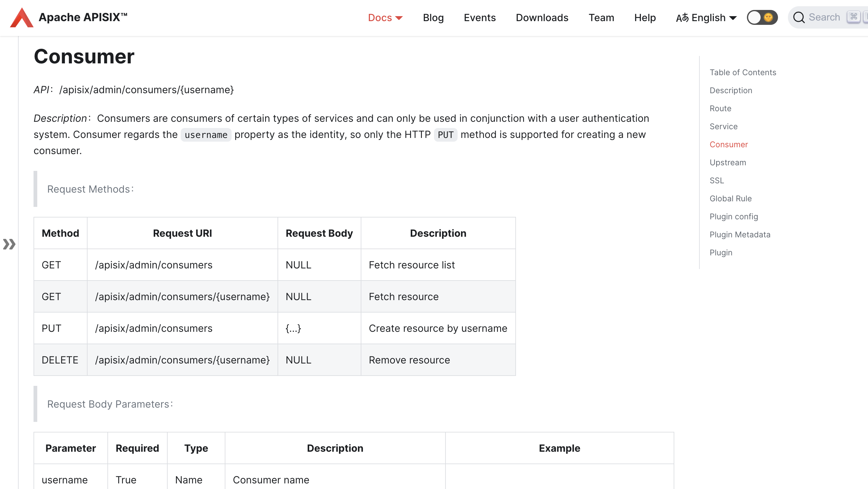
Task: Expand the collapsed sidebar with double-chevron icon
Action: (9, 244)
